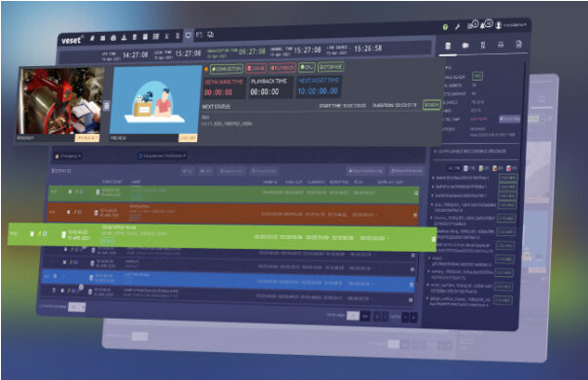
Task: Click the CONNECTION status indicator
Action: coord(226,69)
